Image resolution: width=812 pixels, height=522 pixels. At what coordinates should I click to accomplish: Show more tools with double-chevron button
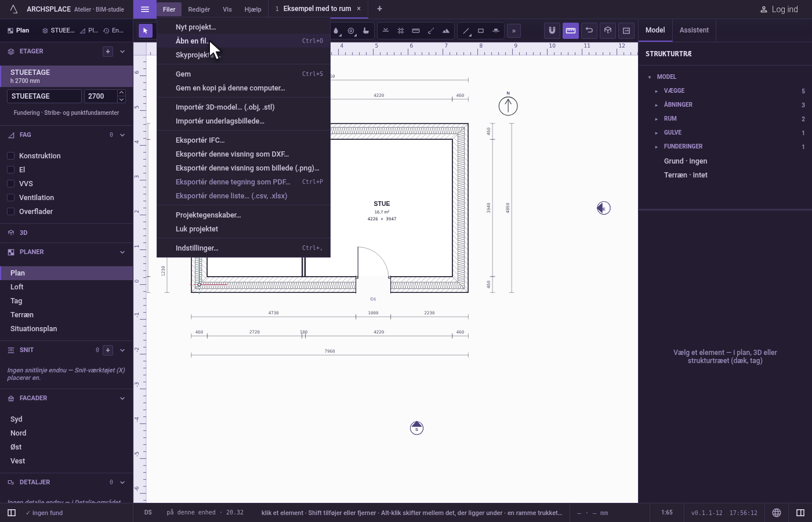pos(513,31)
